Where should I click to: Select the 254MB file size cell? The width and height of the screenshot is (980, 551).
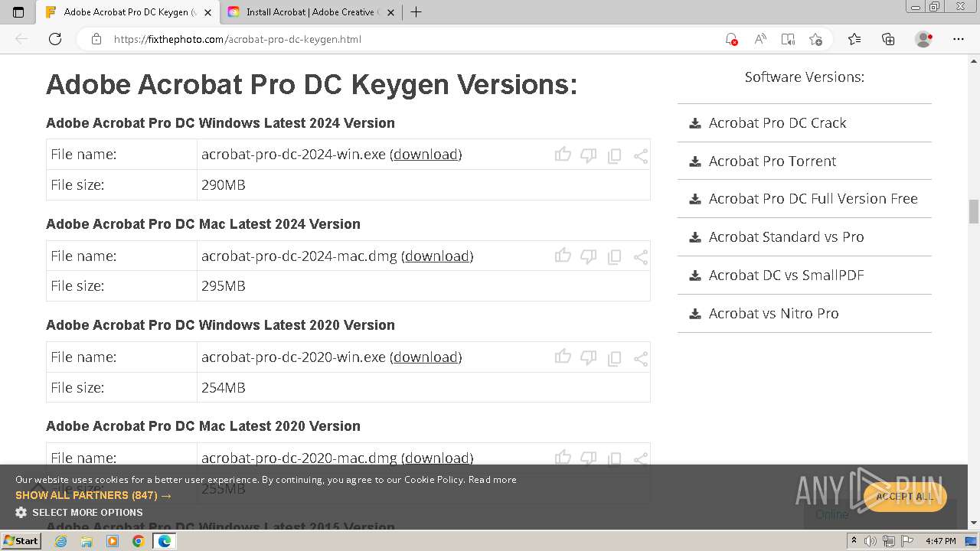(423, 387)
